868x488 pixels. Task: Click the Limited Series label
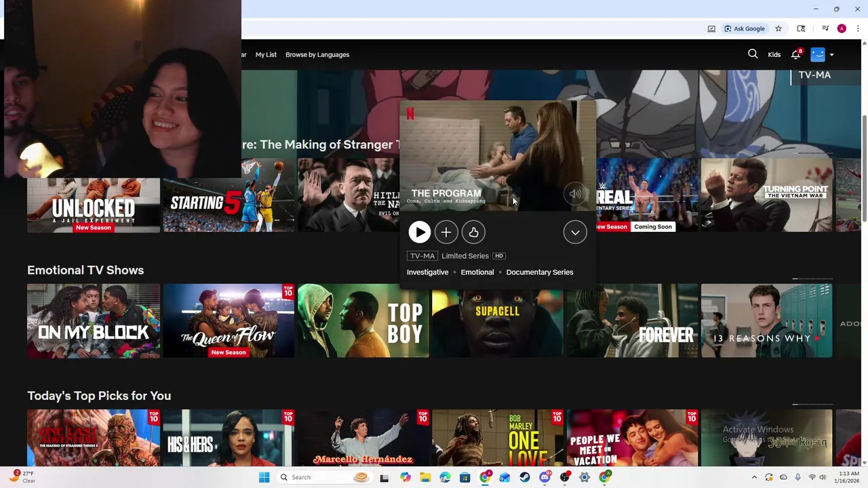pos(465,256)
